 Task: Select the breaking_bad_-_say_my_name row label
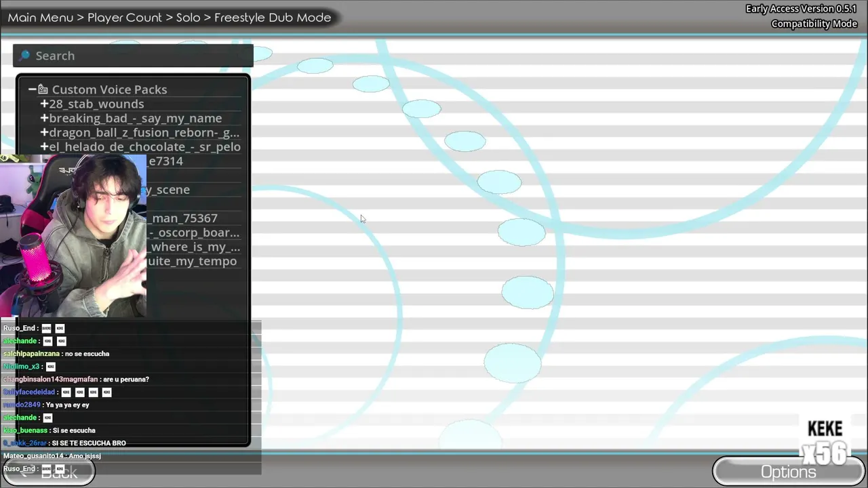(135, 118)
